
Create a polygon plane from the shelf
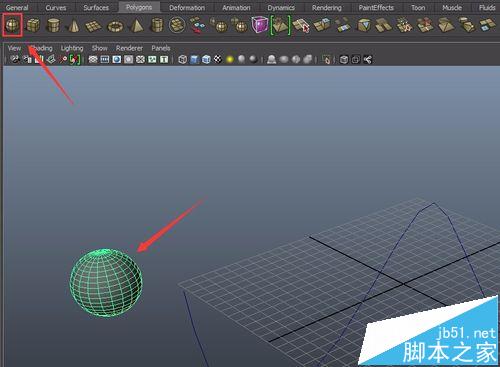point(93,26)
